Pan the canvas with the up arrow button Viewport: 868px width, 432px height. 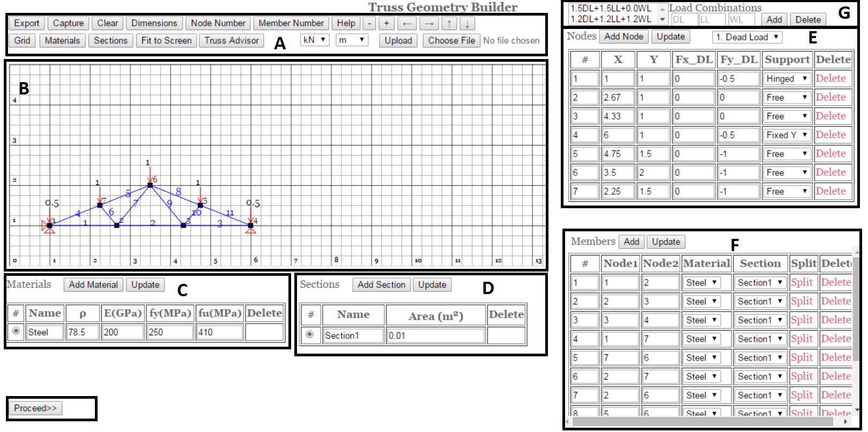[x=449, y=23]
